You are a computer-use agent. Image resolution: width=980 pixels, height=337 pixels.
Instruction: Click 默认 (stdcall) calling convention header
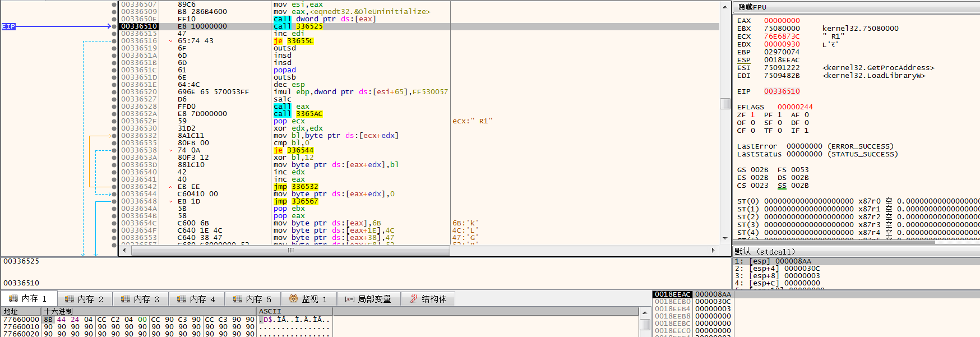point(765,252)
